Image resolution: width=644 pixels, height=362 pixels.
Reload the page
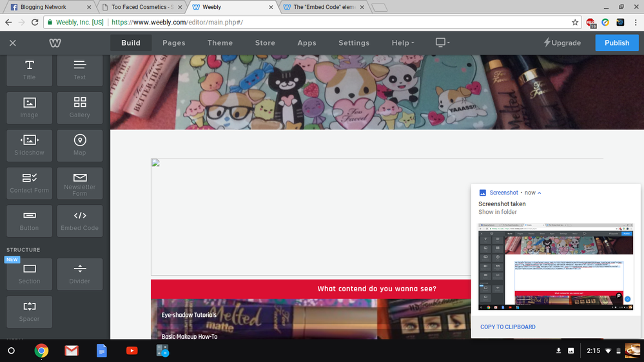coord(35,22)
